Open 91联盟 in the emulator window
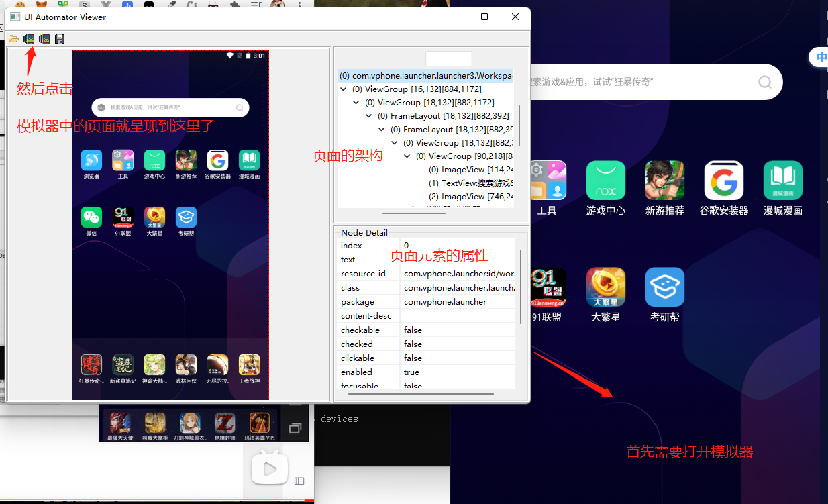The height and width of the screenshot is (504, 828). tap(548, 287)
